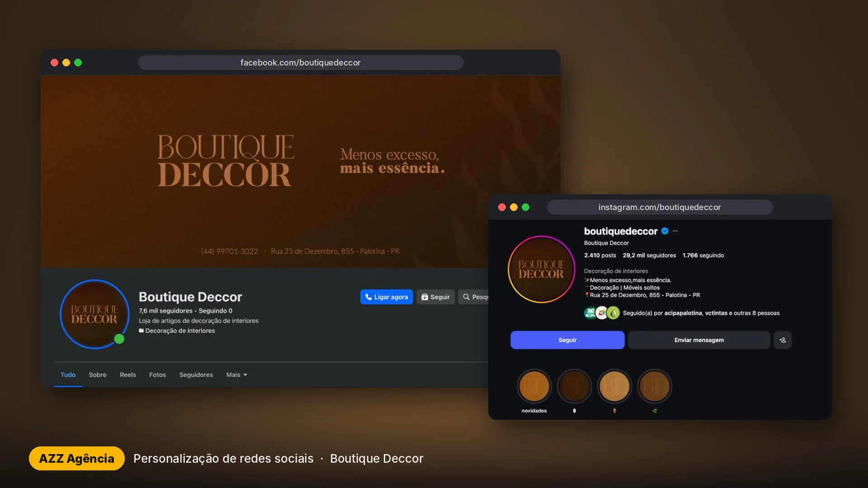The width and height of the screenshot is (868, 488).
Task: Click the vctintas follower link
Action: point(716,313)
